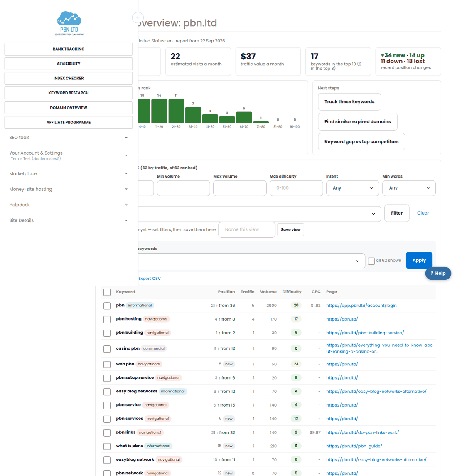Tick the select-all checkbox in the table header
457x476 pixels.
coord(107,292)
